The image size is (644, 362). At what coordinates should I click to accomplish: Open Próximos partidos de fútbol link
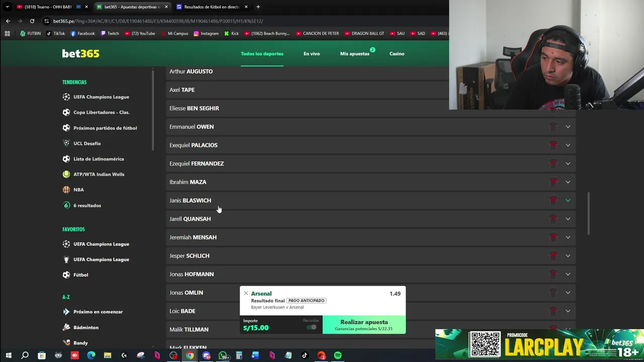[x=105, y=128]
